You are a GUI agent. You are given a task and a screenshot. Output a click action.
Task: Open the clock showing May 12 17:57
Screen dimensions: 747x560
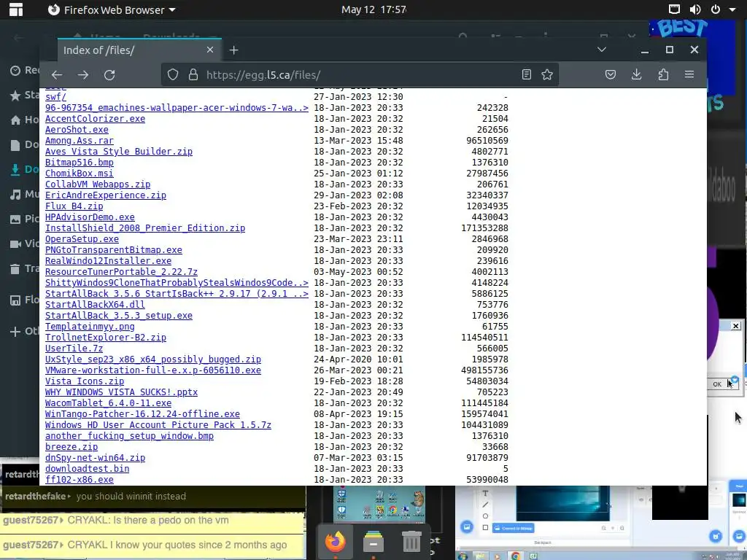tap(374, 9)
